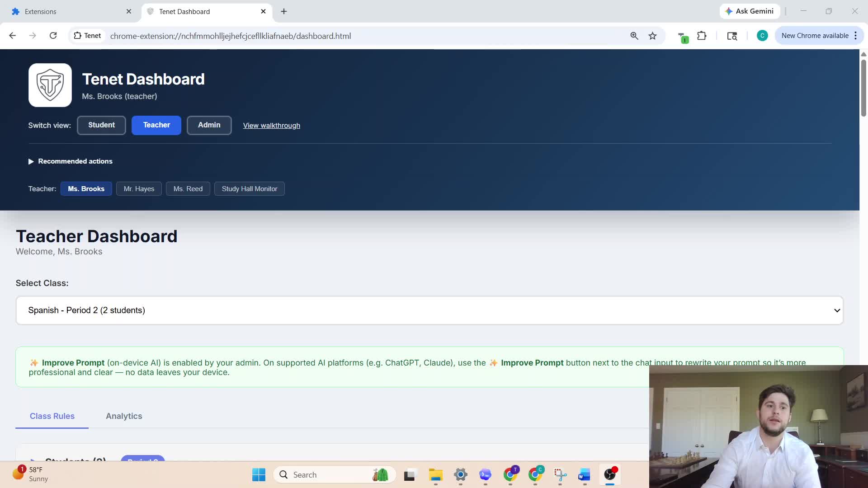
Task: Open the Analytics tab
Action: click(124, 416)
